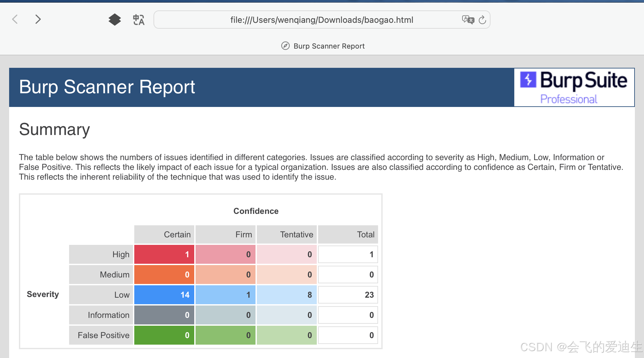Click the Low Tentative cell showing 8
This screenshot has height=358, width=644.
click(286, 295)
